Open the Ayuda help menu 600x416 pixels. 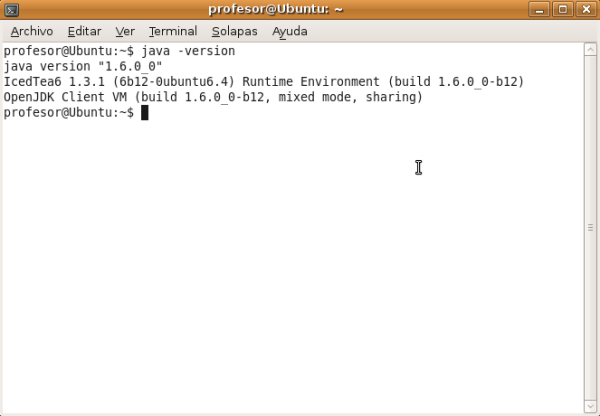click(x=289, y=31)
